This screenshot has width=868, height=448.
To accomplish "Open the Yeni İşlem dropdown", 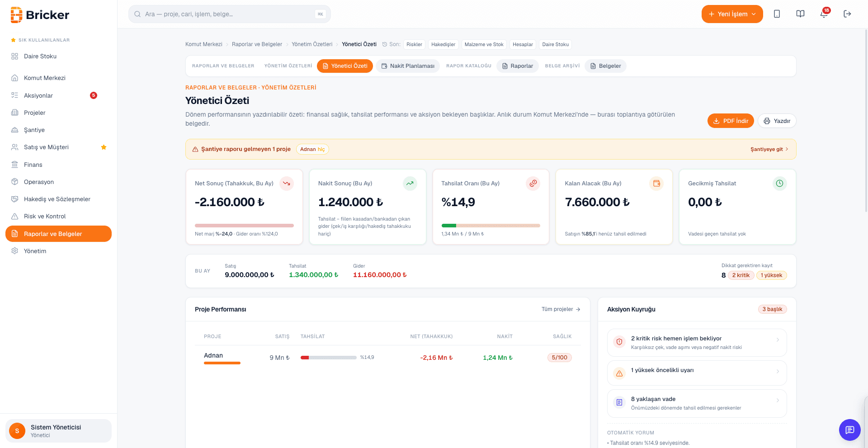I will pyautogui.click(x=732, y=14).
